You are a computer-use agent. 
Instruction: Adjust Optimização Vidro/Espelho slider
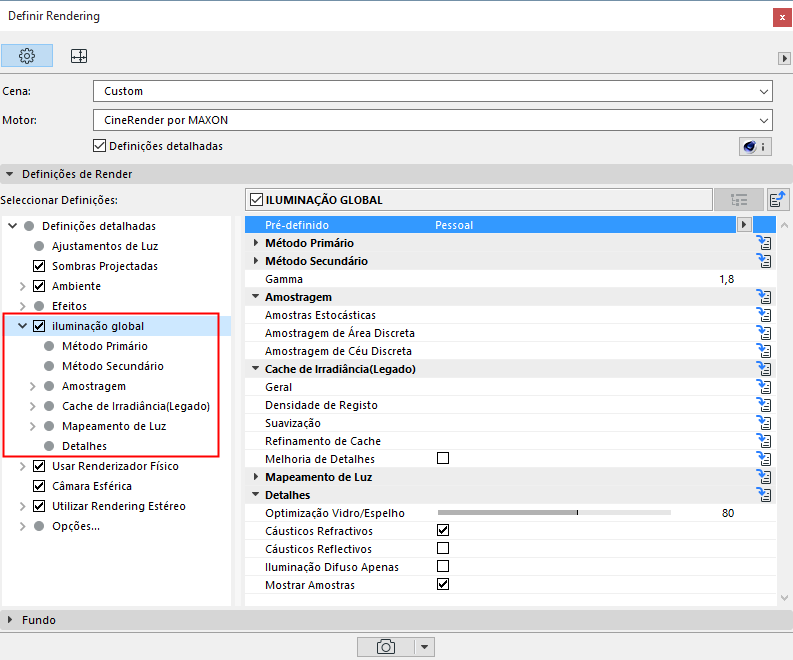pyautogui.click(x=554, y=512)
